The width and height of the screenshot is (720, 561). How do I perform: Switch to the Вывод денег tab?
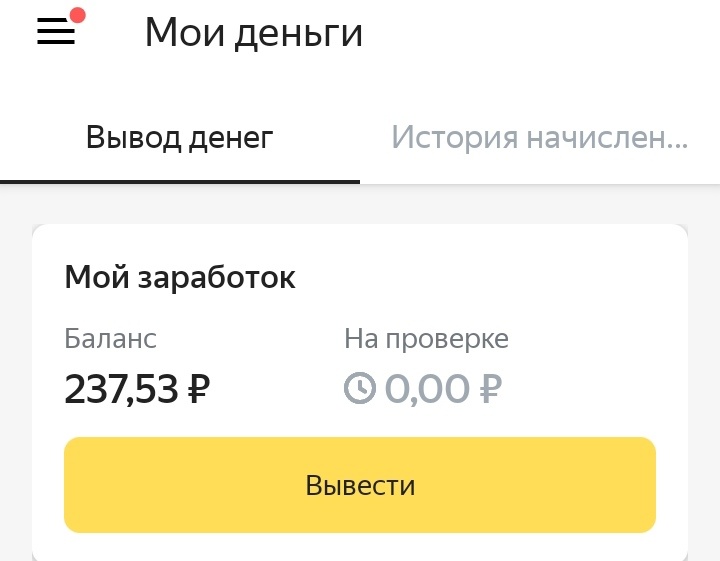180,138
